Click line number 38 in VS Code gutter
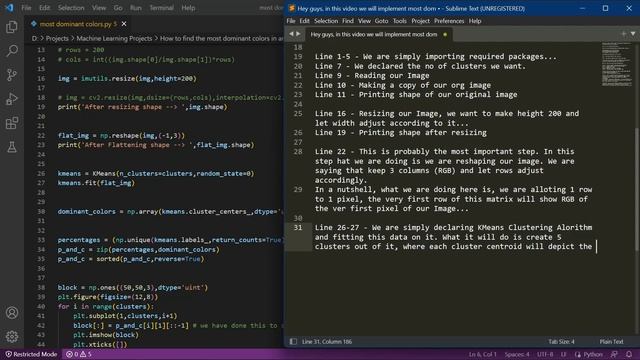 [41, 287]
